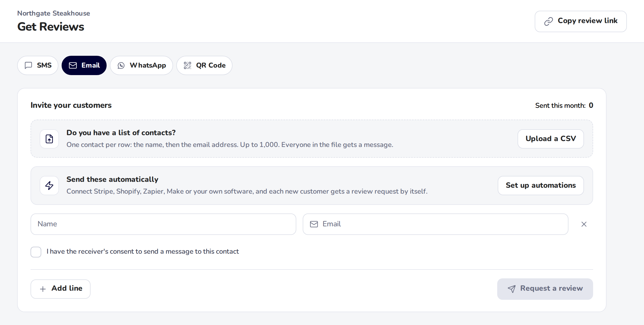Focus the Email address input field

tap(436, 224)
